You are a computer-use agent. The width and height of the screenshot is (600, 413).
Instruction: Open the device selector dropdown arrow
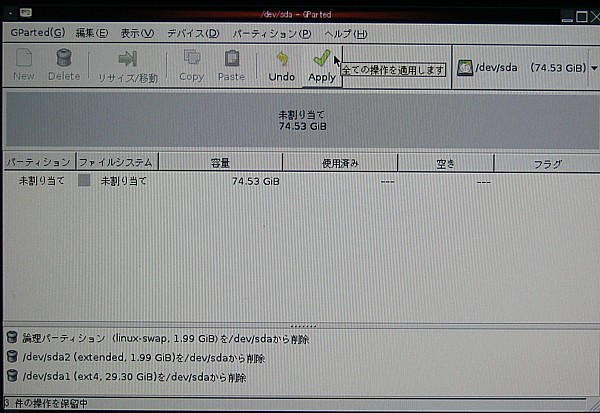tap(594, 68)
